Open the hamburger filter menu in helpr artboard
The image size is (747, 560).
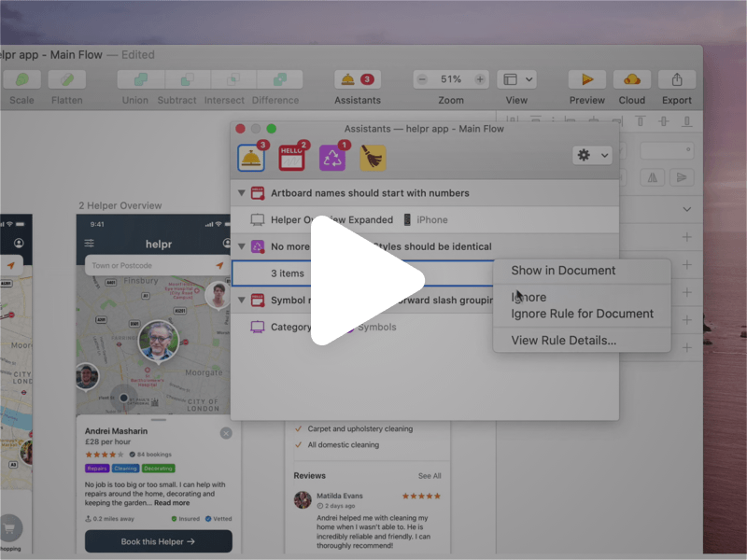tap(89, 244)
